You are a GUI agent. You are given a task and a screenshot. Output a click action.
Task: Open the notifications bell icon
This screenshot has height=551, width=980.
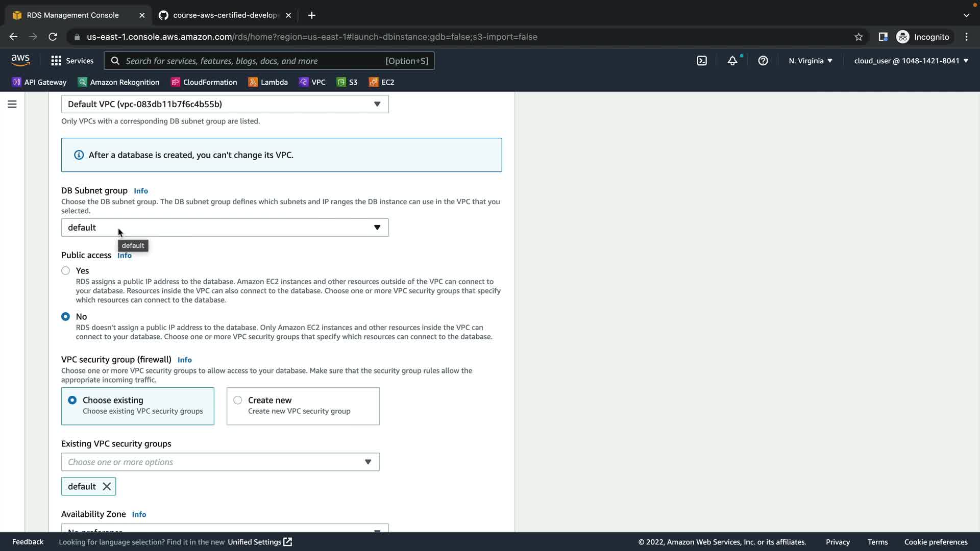pyautogui.click(x=732, y=61)
